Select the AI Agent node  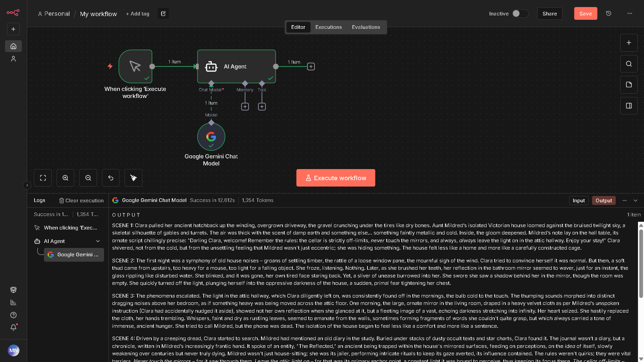[237, 66]
